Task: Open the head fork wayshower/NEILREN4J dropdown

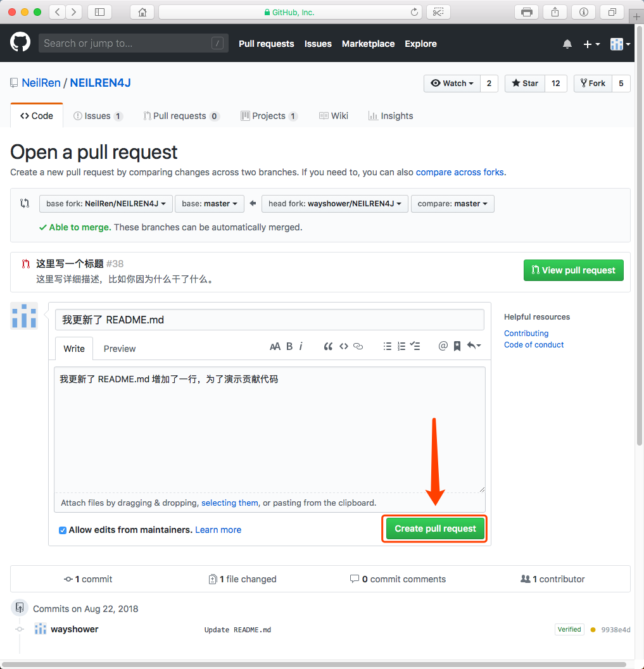Action: 335,204
